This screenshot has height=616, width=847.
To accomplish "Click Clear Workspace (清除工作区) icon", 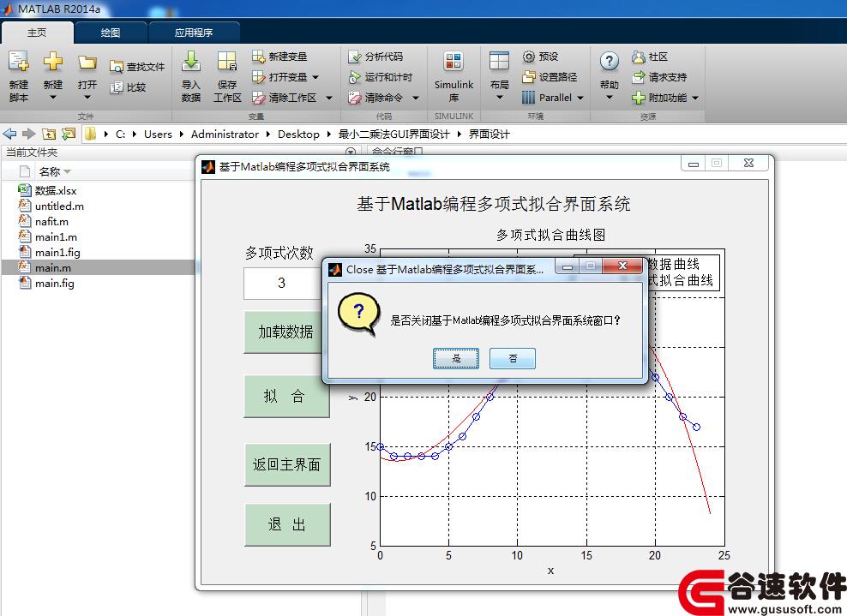I will (259, 98).
